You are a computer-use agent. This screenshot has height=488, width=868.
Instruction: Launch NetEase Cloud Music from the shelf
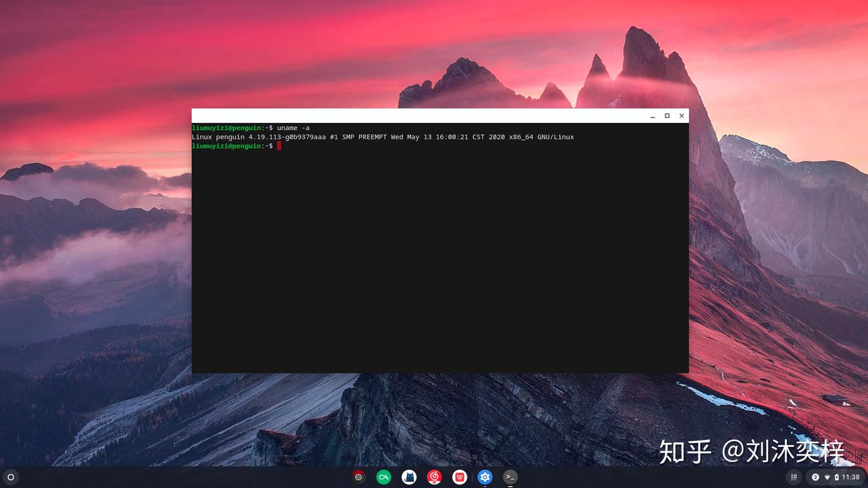coord(434,477)
